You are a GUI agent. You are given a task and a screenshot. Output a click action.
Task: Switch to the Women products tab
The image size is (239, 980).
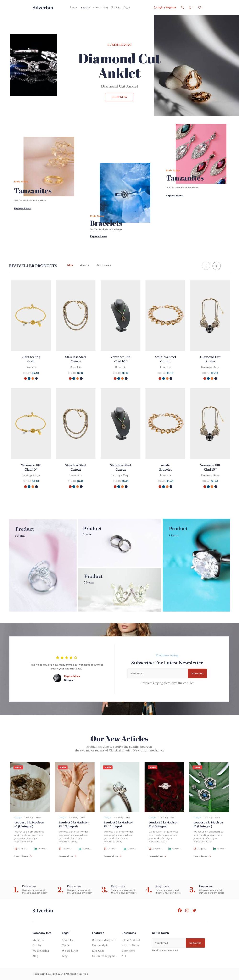click(84, 265)
